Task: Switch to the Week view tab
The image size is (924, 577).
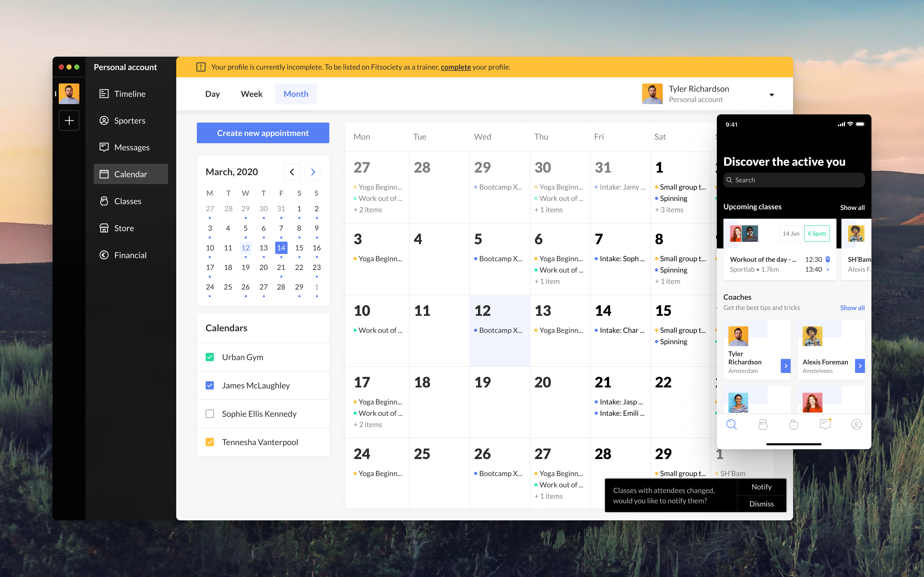Action: pyautogui.click(x=251, y=94)
